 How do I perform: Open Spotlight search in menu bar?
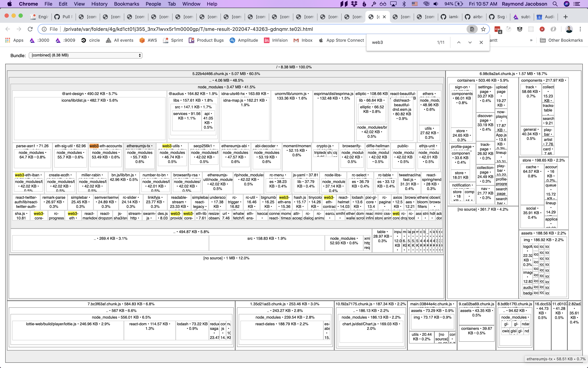pos(555,4)
